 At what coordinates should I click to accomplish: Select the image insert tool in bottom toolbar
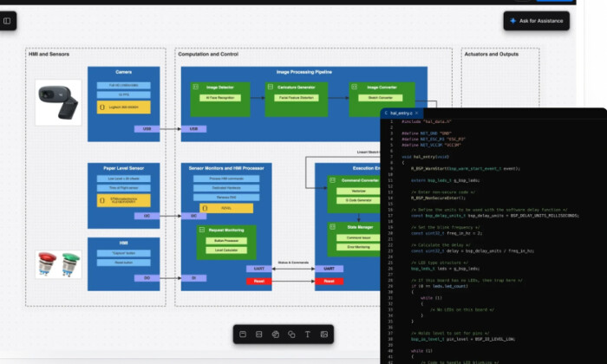324,335
